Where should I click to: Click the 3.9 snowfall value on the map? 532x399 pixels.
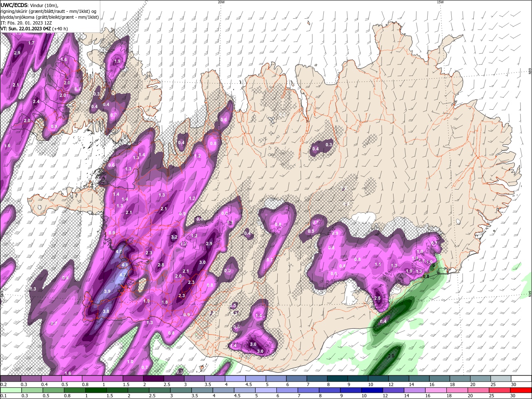pos(107,291)
